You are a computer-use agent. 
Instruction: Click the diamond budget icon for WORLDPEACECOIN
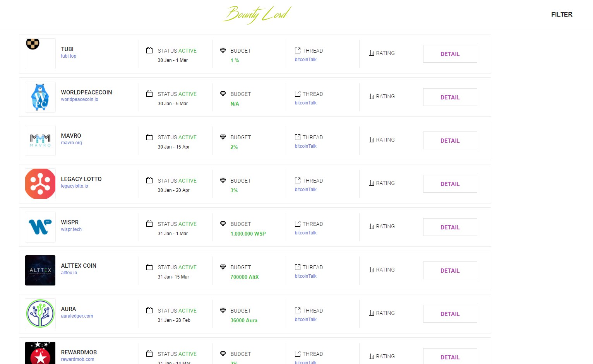point(223,94)
